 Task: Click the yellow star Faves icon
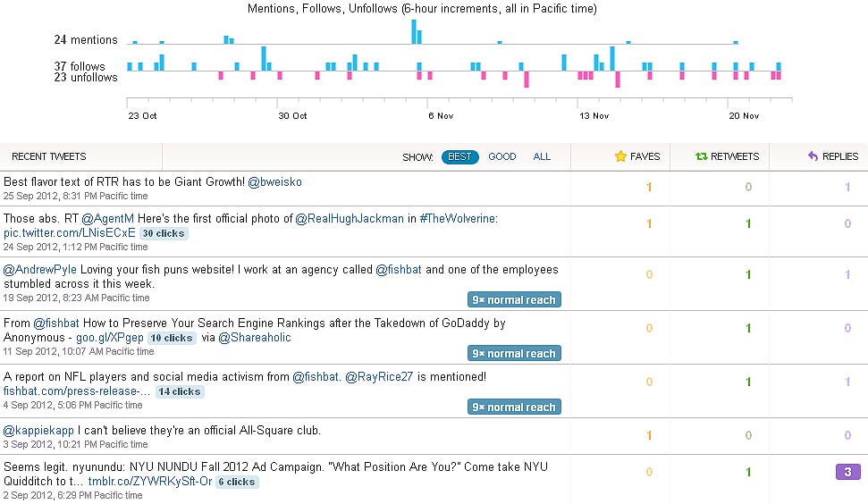(620, 156)
